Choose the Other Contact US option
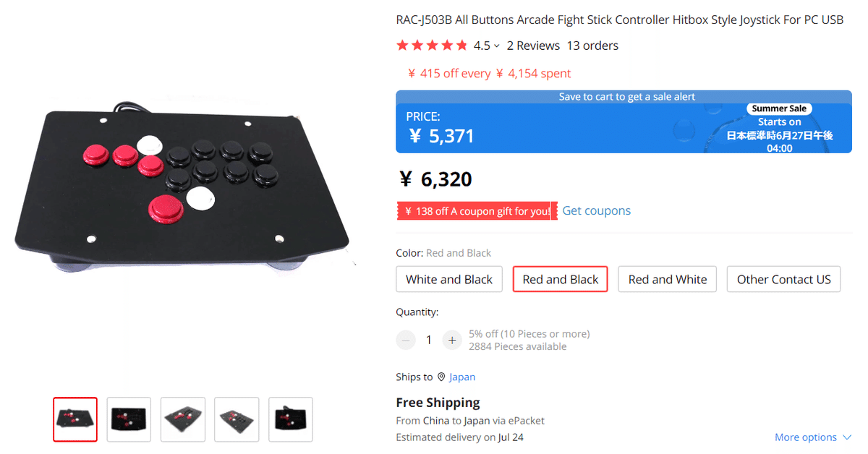This screenshot has height=454, width=868. click(784, 279)
